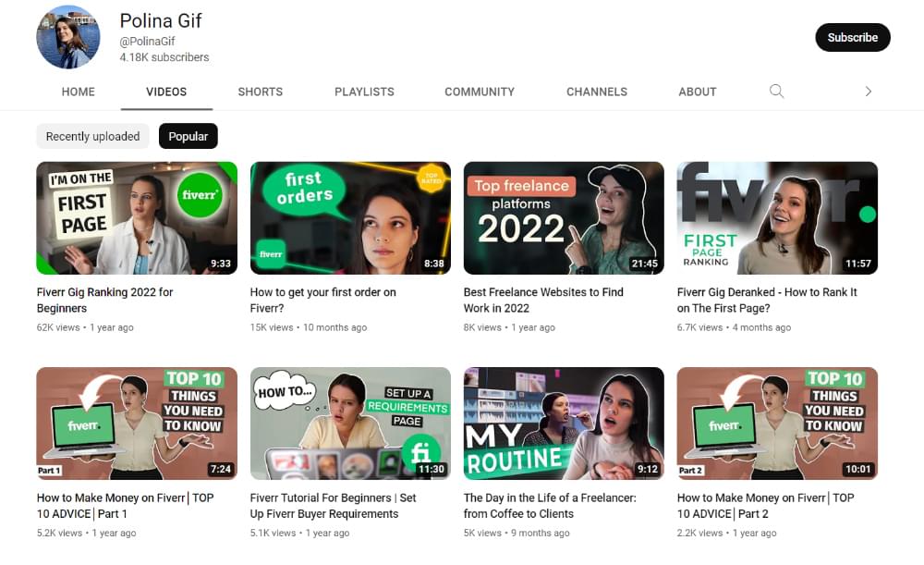
Task: Expand hidden tabs using the right chevron
Action: [868, 92]
